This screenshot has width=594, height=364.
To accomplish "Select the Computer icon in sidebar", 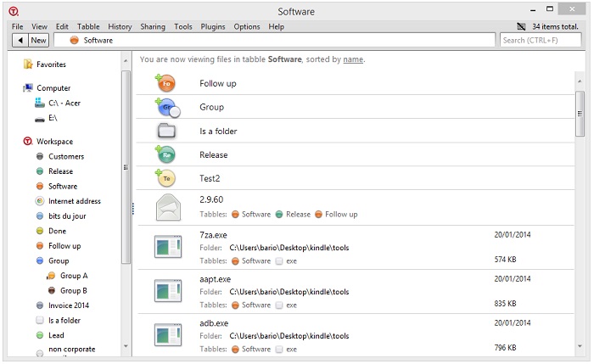I will coord(28,88).
